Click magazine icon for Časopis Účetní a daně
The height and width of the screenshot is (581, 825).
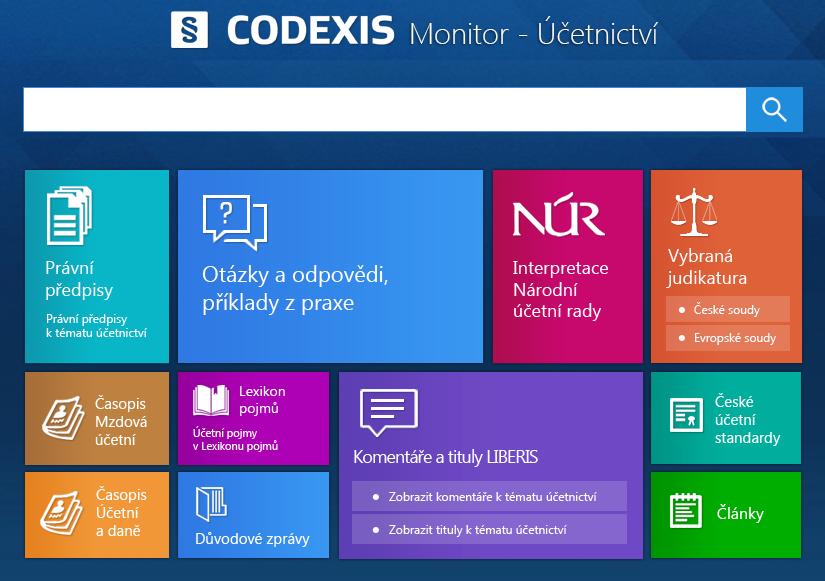click(62, 513)
